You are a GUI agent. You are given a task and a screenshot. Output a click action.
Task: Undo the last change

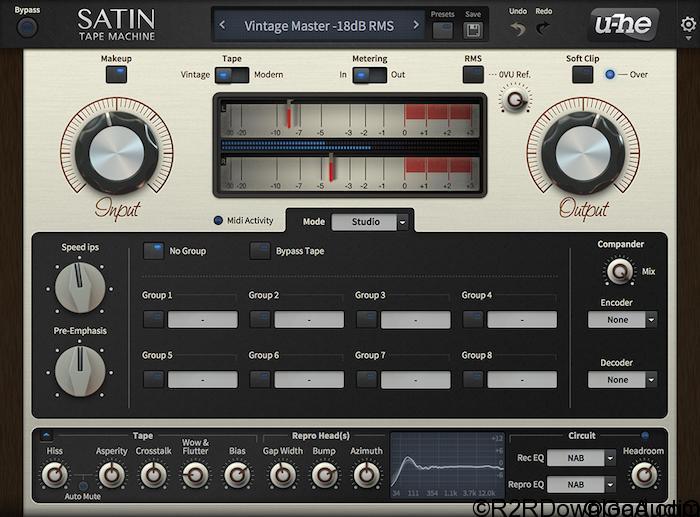(x=518, y=29)
